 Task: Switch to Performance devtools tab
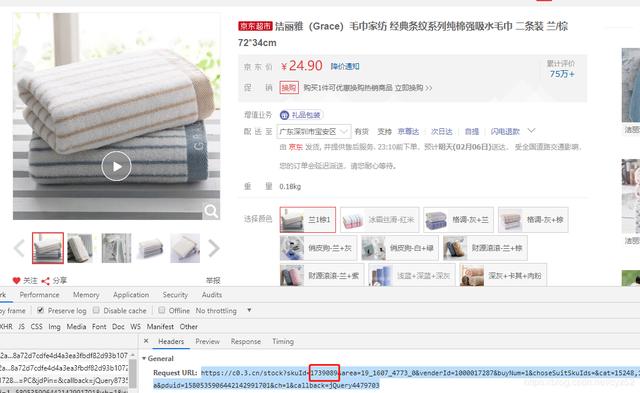click(39, 295)
